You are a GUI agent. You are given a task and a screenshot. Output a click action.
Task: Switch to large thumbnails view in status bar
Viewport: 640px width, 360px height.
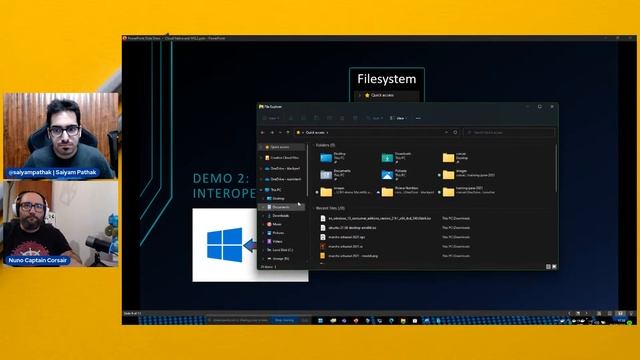pyautogui.click(x=554, y=267)
